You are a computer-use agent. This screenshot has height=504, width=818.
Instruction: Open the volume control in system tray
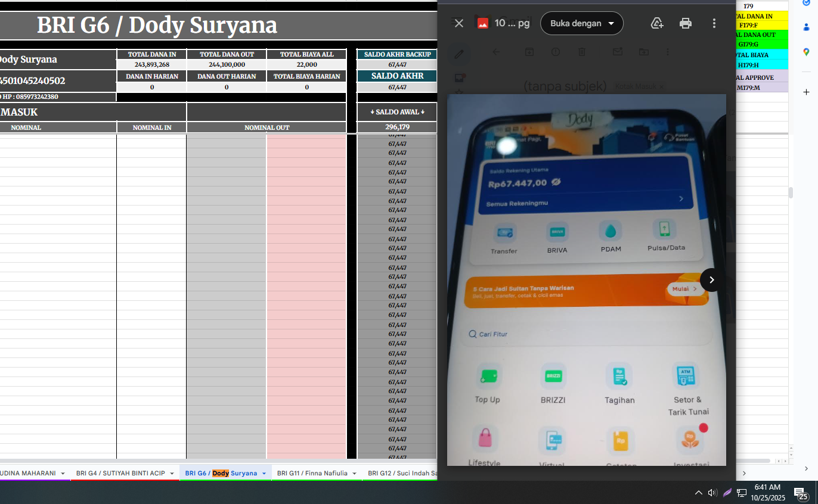712,493
